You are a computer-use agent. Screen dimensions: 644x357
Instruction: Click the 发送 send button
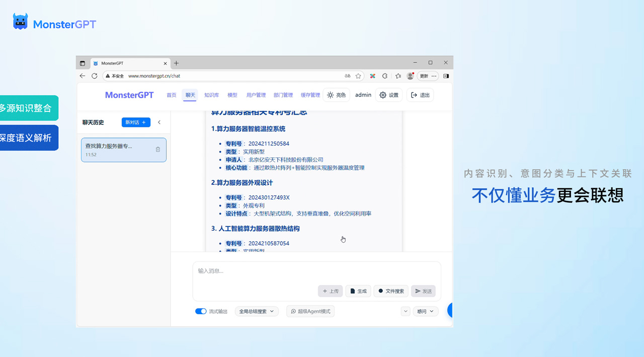click(x=423, y=291)
